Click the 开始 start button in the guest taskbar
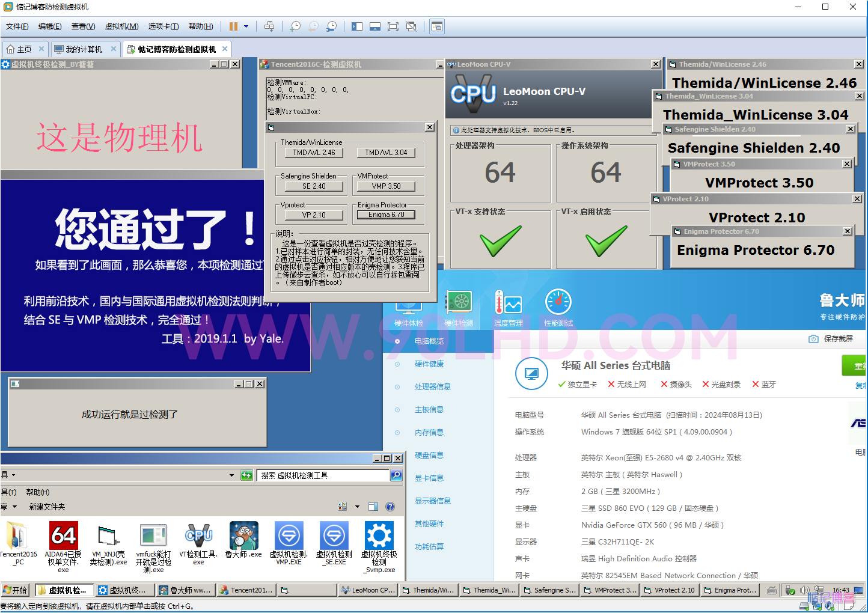This screenshot has height=613, width=868. pyautogui.click(x=16, y=590)
